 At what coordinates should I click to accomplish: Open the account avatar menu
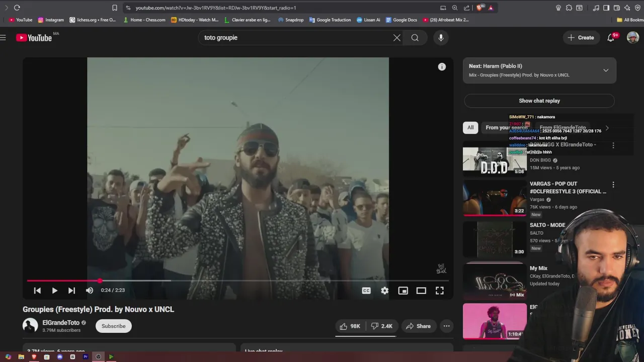[x=633, y=38]
